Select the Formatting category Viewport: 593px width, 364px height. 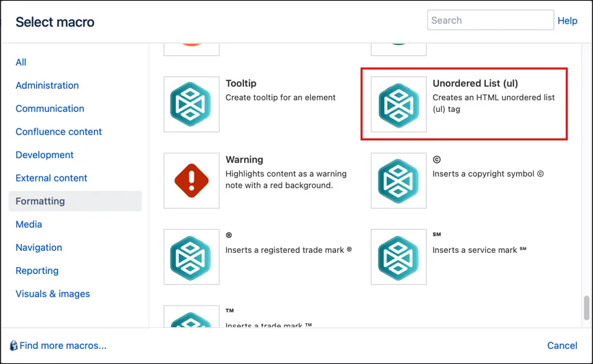click(x=75, y=201)
